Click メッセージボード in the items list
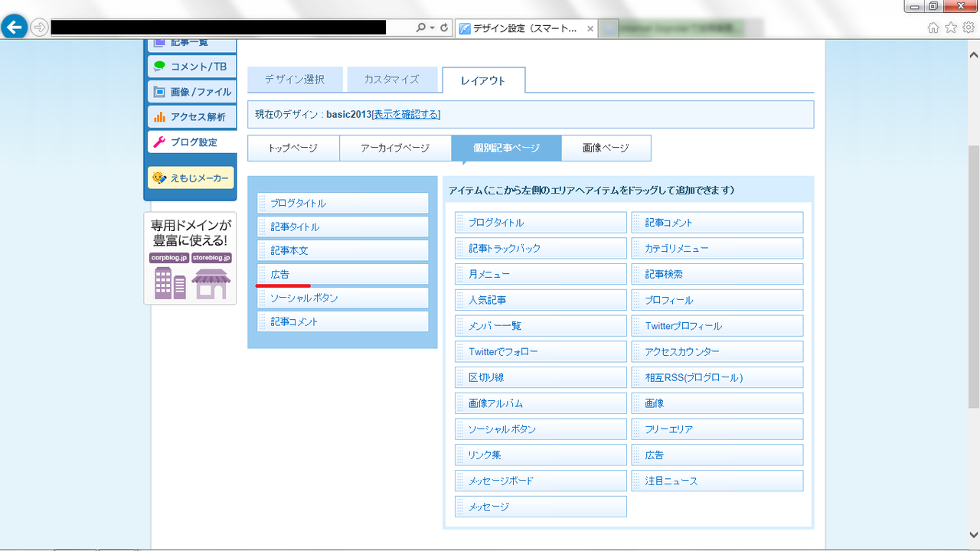The height and width of the screenshot is (551, 980). point(541,481)
